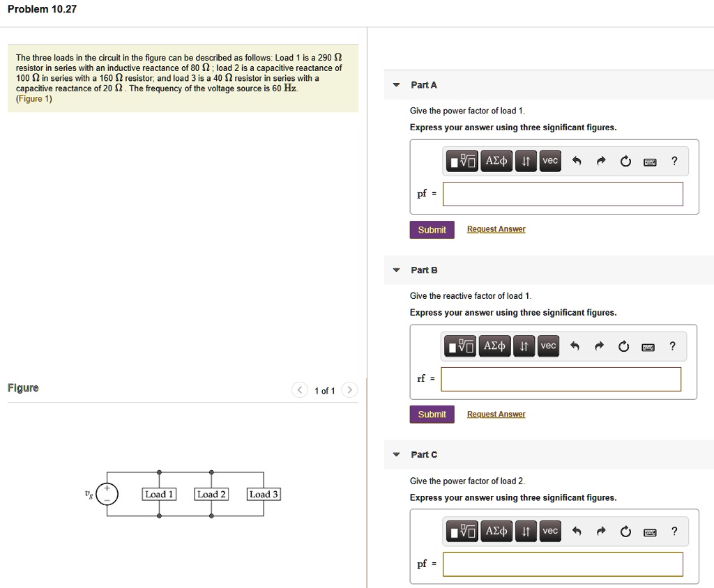This screenshot has height=588, width=714.
Task: Click the up-down arrows icon in Part A
Action: 525,160
